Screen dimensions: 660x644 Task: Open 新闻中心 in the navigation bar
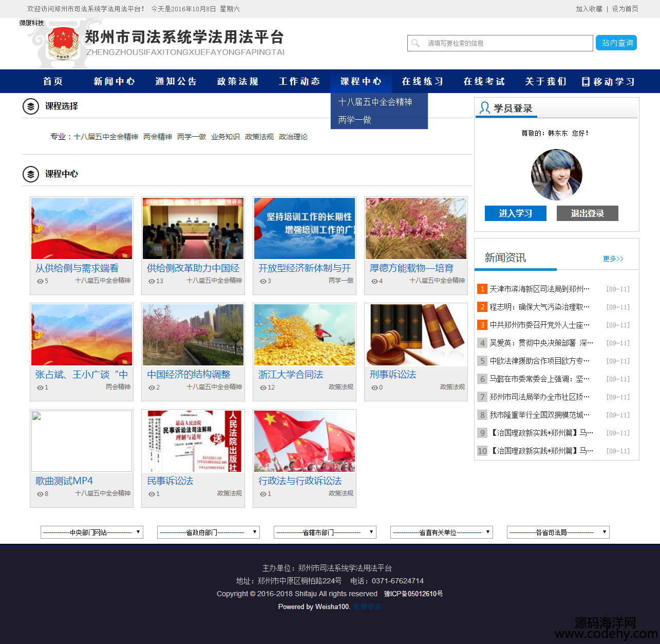(x=115, y=81)
